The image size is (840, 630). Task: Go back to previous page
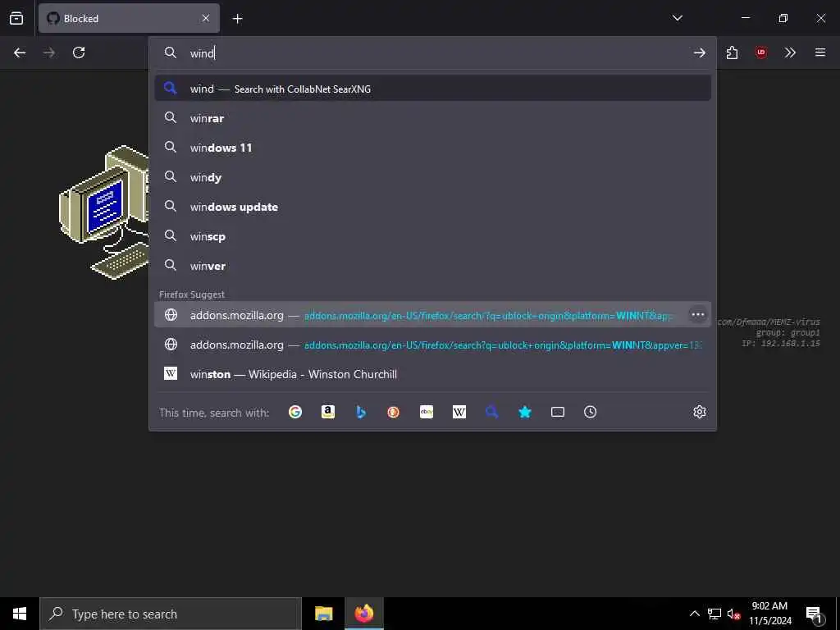click(x=20, y=52)
